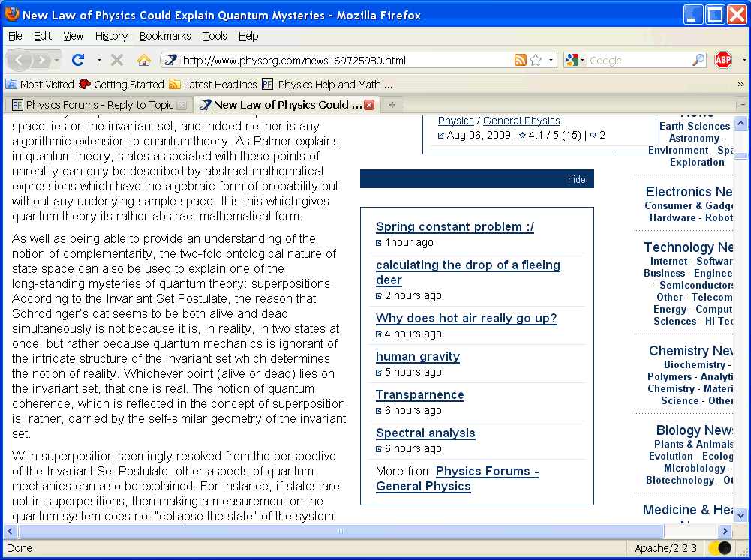
Task: Click the article rating star icon
Action: coord(522,136)
